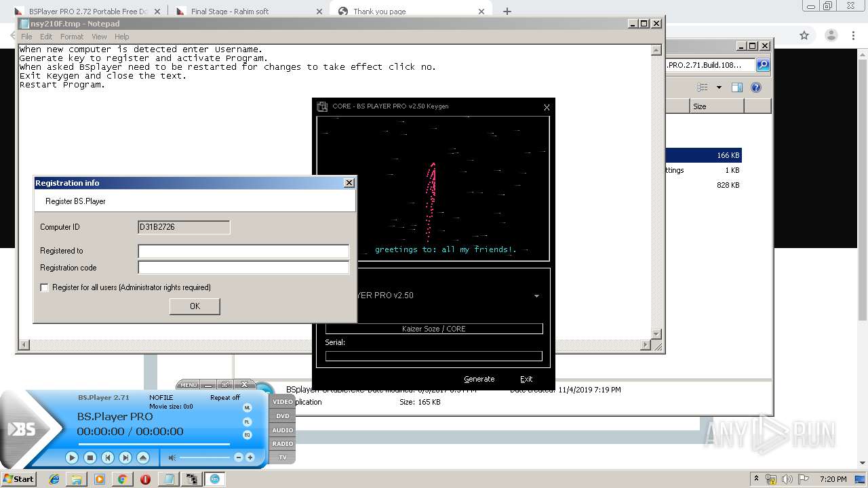Open Opera from the taskbar
The width and height of the screenshot is (868, 488).
[145, 479]
